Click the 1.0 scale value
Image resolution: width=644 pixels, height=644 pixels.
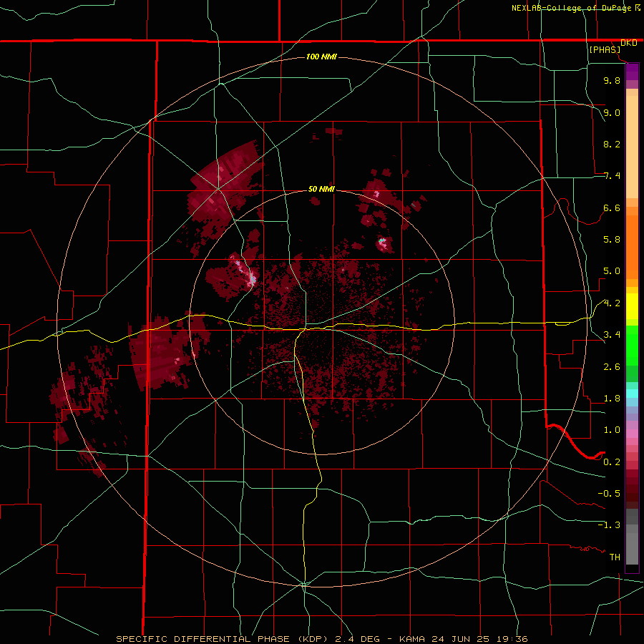[612, 430]
